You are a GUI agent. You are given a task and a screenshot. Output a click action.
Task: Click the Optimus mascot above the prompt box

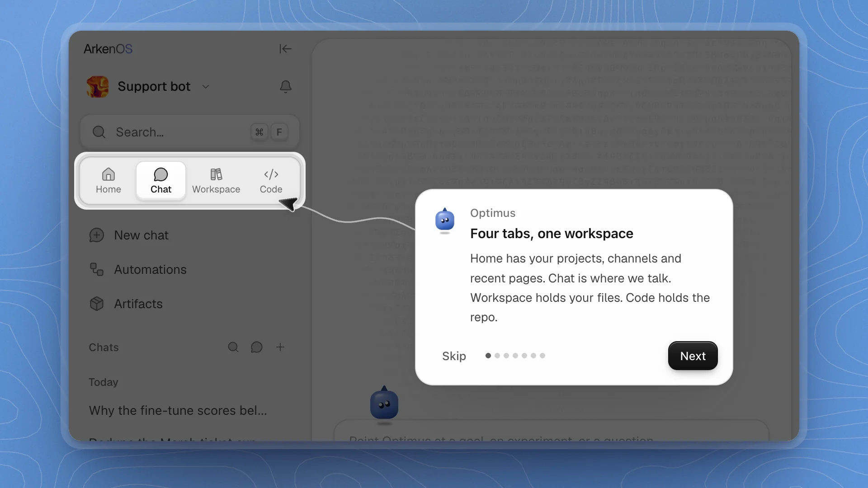384,404
